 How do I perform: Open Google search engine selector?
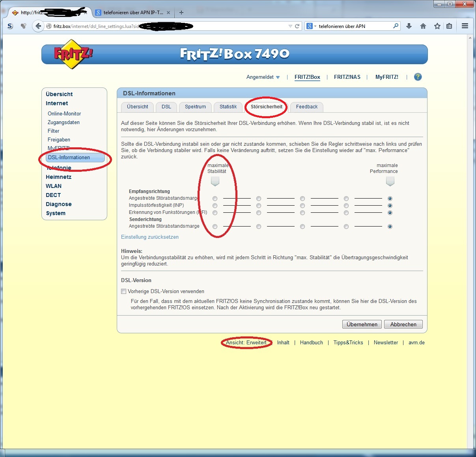312,26
